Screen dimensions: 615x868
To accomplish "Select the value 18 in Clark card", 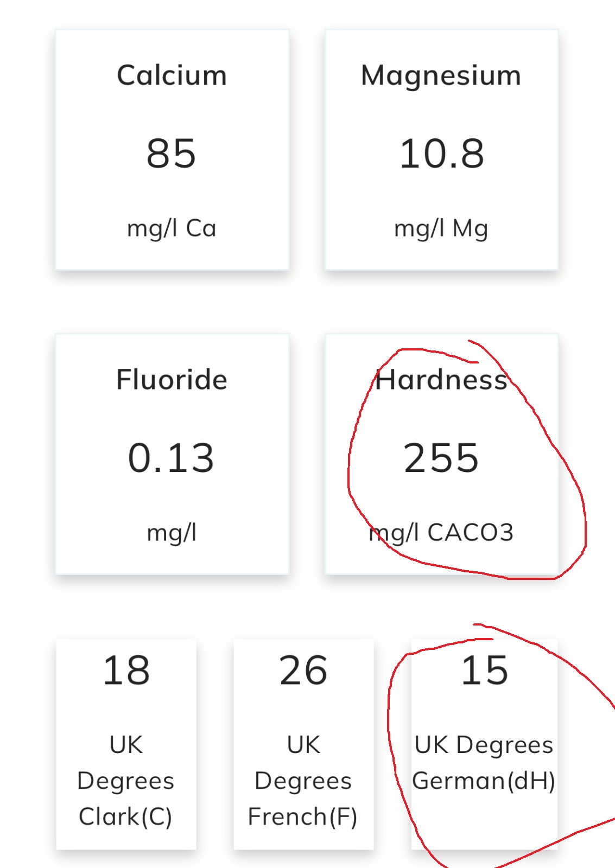I will [126, 670].
